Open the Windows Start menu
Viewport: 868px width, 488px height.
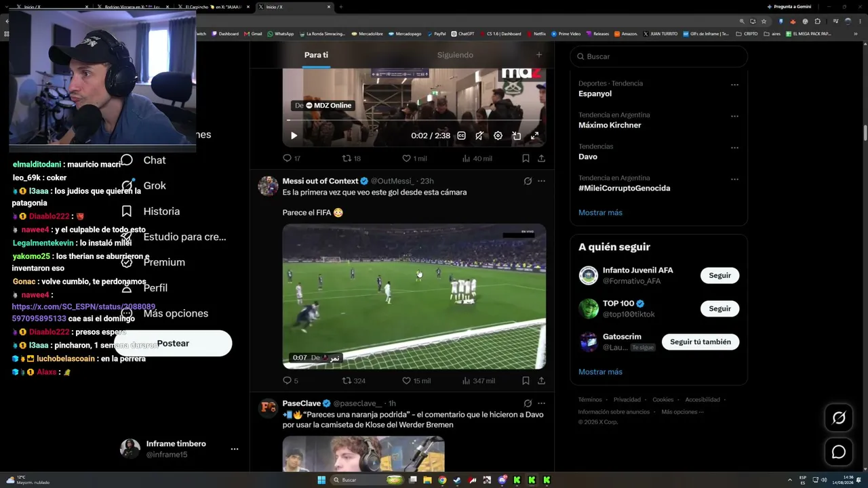click(321, 480)
